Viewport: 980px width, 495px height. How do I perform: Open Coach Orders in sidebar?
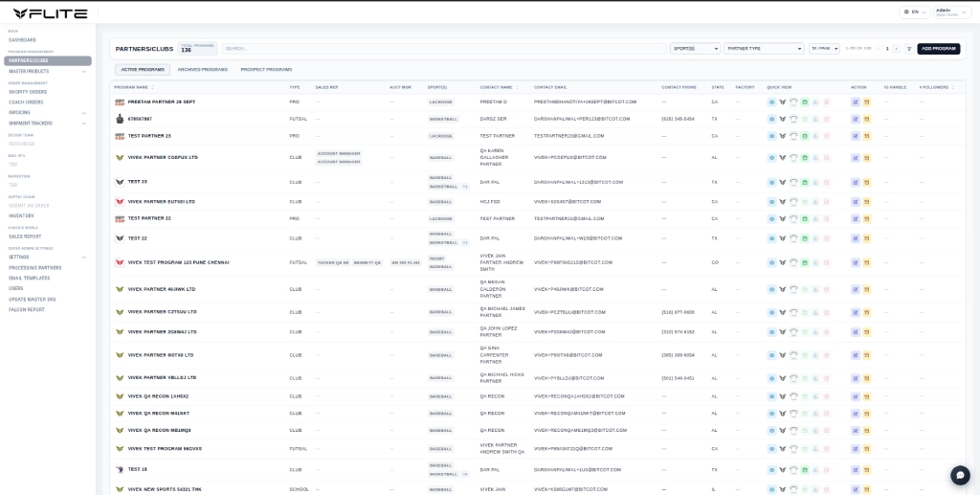pyautogui.click(x=26, y=101)
